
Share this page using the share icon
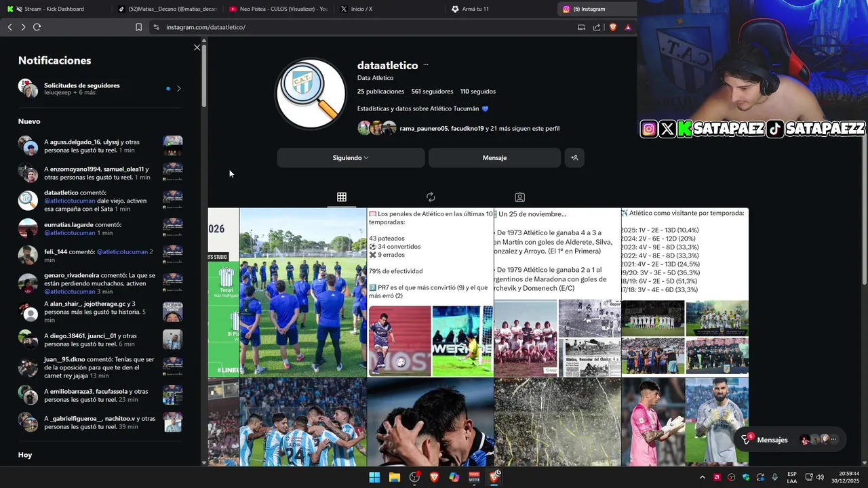pyautogui.click(x=597, y=27)
